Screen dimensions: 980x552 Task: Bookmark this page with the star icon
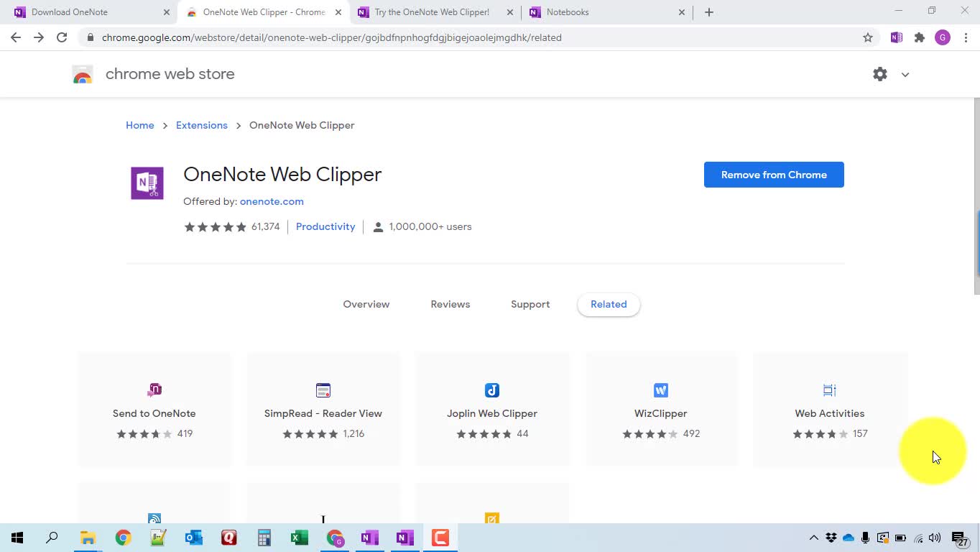867,37
